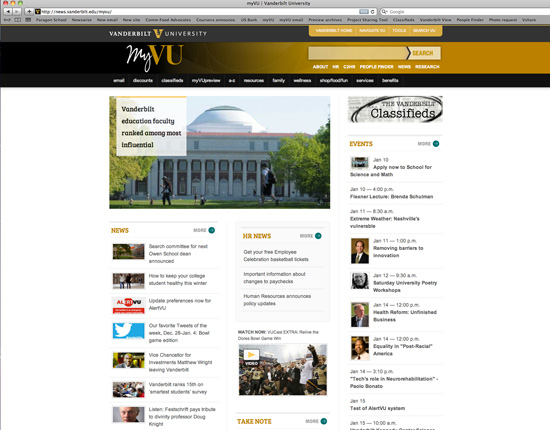
Task: Open the Paragon School bookmark
Action: tap(51, 20)
